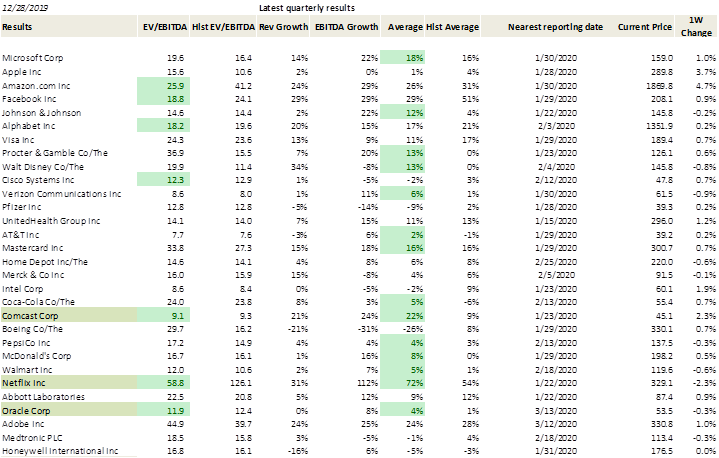Select the highlighted Netflix Inc cell
This screenshot has height=458, width=719.
[69, 383]
